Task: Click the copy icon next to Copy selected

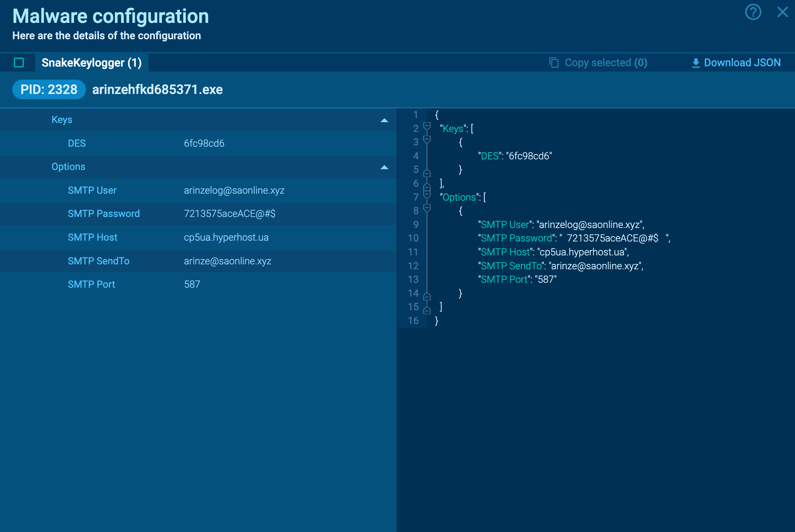Action: (554, 63)
